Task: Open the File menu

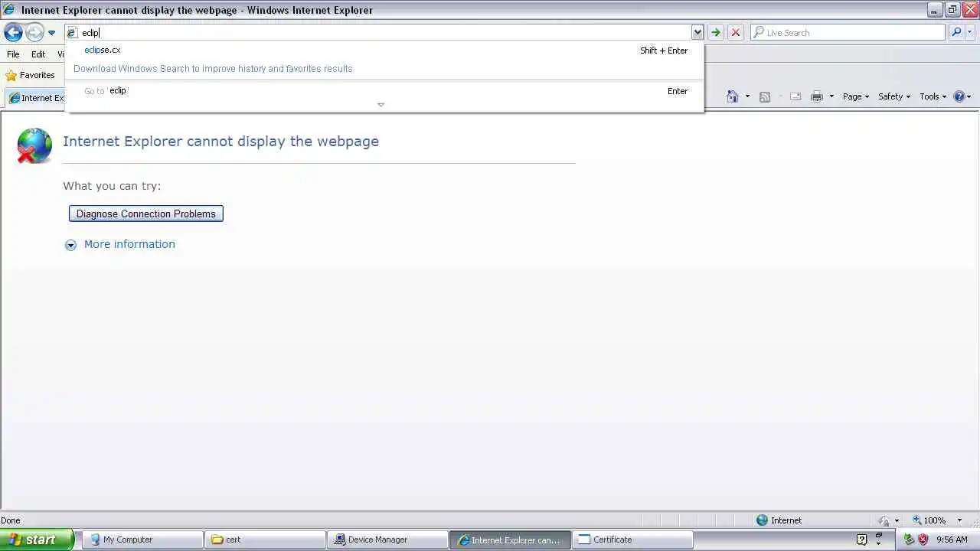Action: pos(13,54)
